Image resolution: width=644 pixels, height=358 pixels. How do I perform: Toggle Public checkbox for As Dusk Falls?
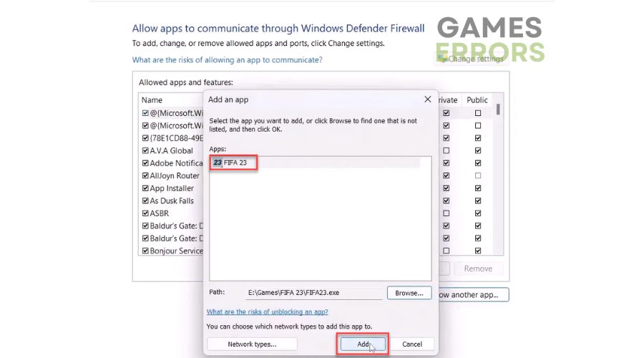coord(478,201)
